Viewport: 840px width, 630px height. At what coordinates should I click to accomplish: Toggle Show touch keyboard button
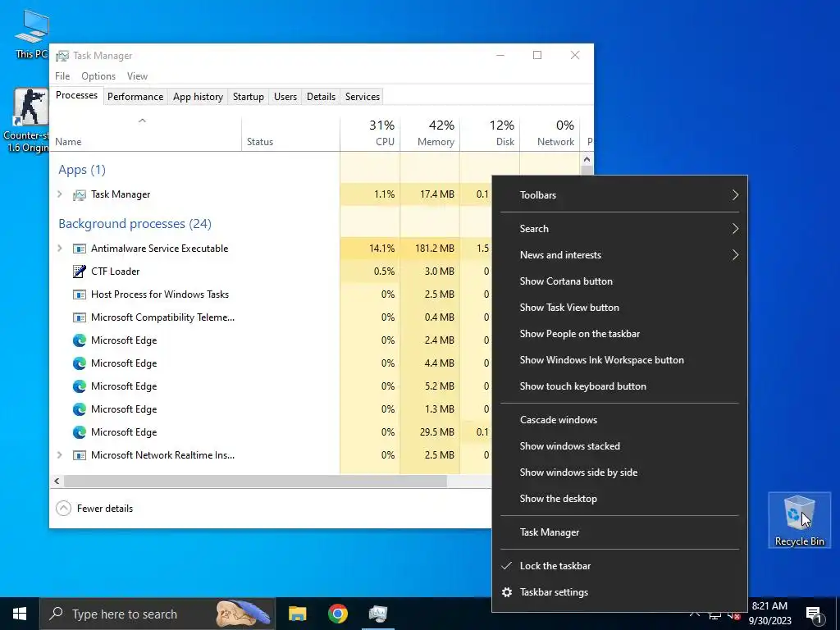[x=620, y=386]
